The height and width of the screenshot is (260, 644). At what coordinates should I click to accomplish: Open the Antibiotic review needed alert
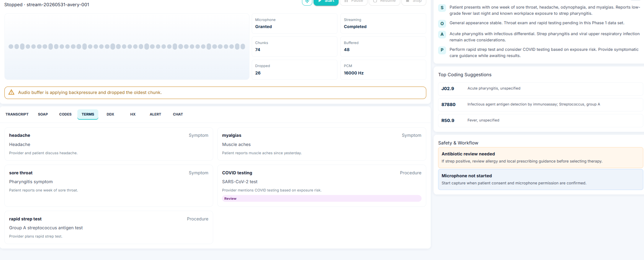coord(540,157)
